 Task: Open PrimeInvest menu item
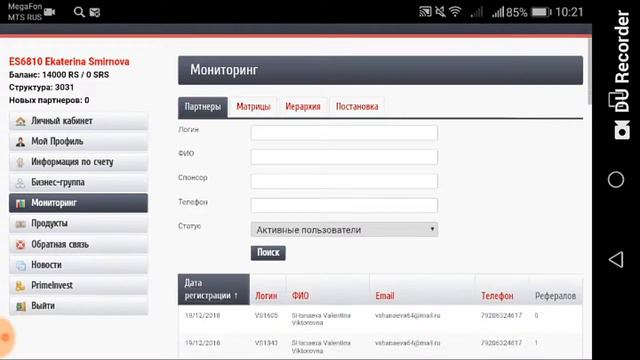(78, 286)
